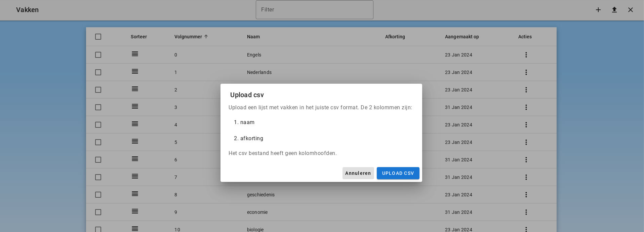Sort the table by the Naam column
The width and height of the screenshot is (644, 232).
coord(253,37)
